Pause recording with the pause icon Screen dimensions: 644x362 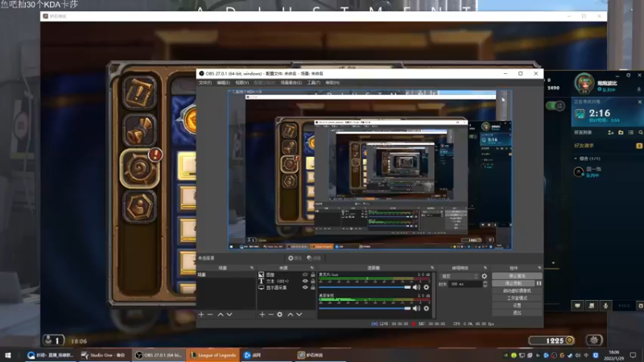point(539,283)
